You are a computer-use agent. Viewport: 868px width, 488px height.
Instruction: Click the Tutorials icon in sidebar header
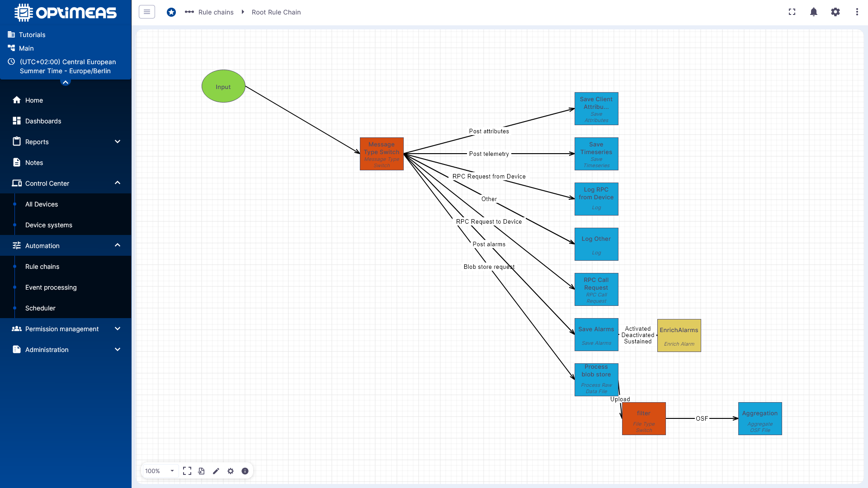click(11, 34)
